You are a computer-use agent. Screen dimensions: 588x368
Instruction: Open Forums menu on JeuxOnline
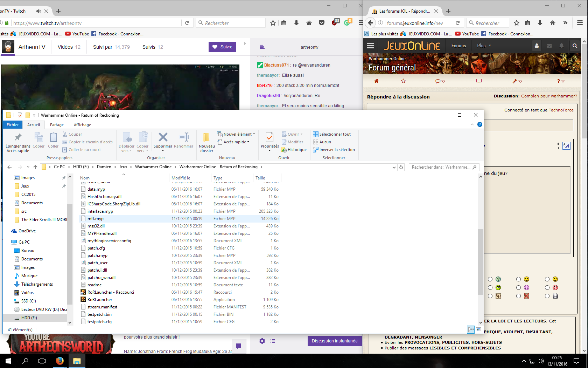click(x=458, y=46)
